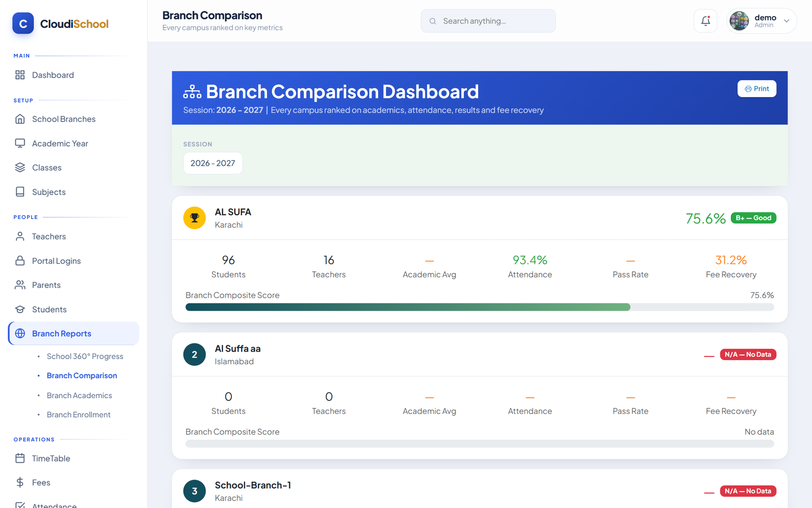Click the rank 2 badge for Al Suffa aa
Image resolution: width=812 pixels, height=508 pixels.
(194, 355)
